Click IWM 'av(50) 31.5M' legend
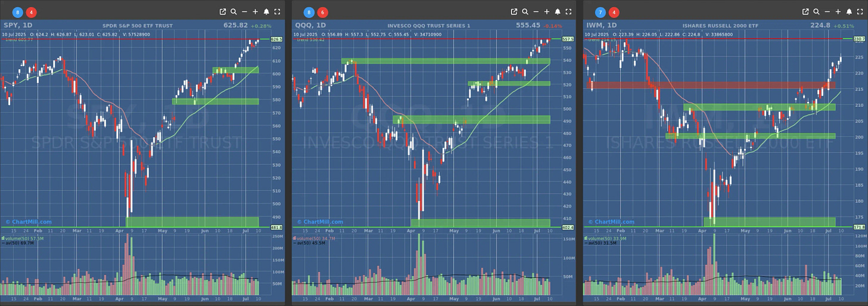 point(600,243)
